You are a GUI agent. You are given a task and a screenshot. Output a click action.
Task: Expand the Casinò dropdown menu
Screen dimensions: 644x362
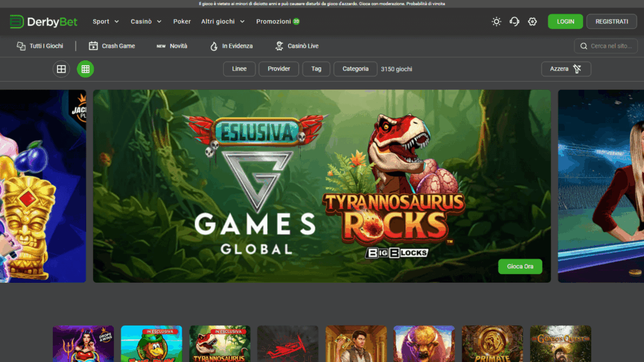[x=146, y=21]
